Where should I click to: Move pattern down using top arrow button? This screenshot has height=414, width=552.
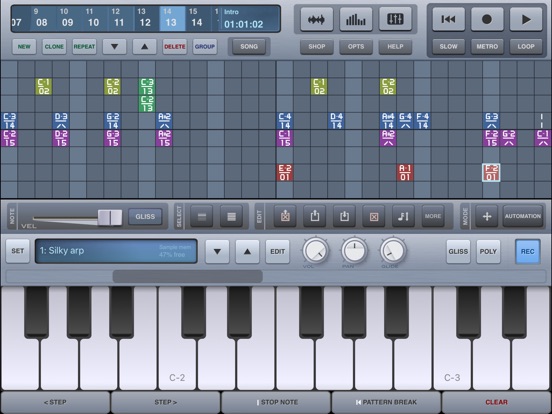click(x=114, y=47)
